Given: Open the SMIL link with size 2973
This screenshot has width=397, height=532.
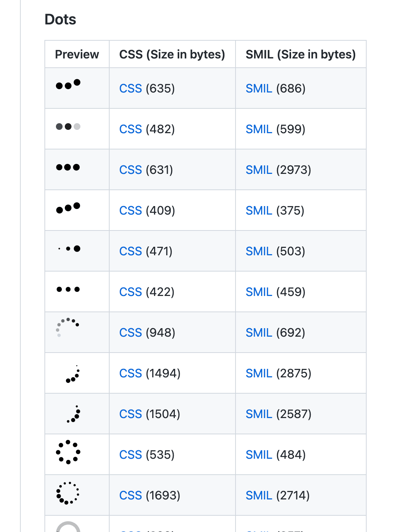Looking at the screenshot, I should pos(259,170).
